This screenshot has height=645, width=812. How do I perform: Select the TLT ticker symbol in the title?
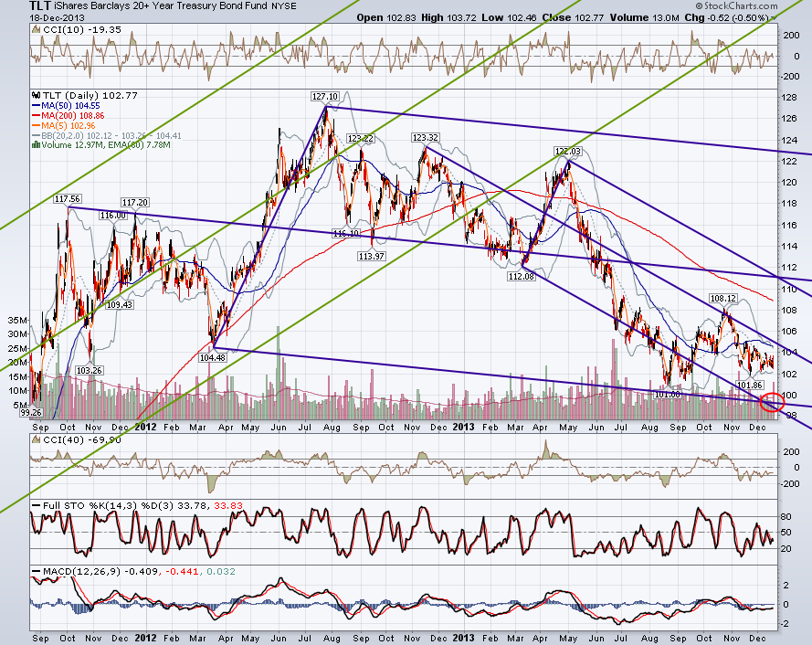coord(40,6)
